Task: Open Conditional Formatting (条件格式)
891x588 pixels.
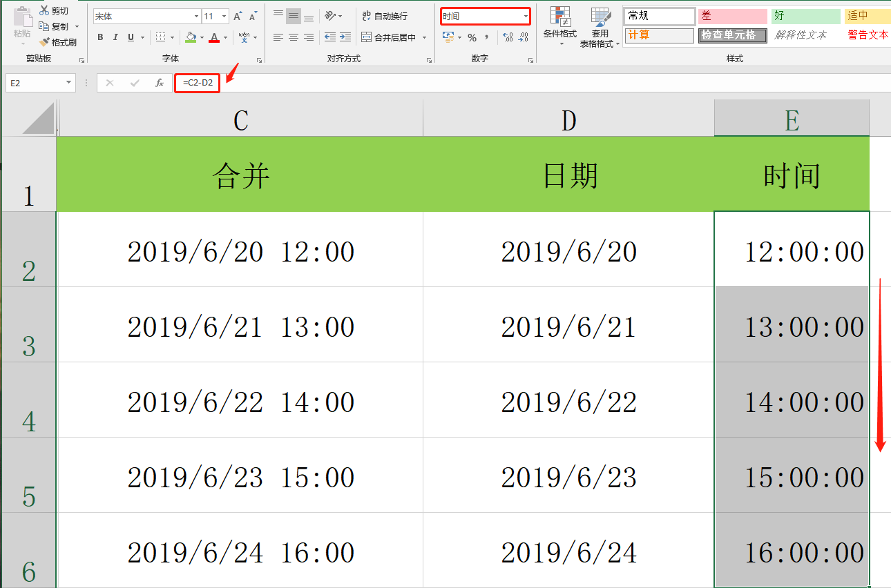Action: (x=560, y=27)
